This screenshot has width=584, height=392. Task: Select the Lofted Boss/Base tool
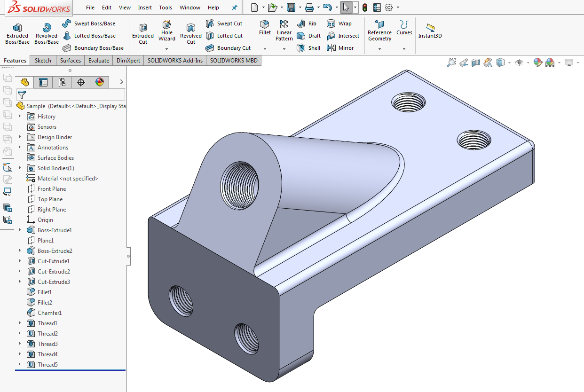[89, 36]
